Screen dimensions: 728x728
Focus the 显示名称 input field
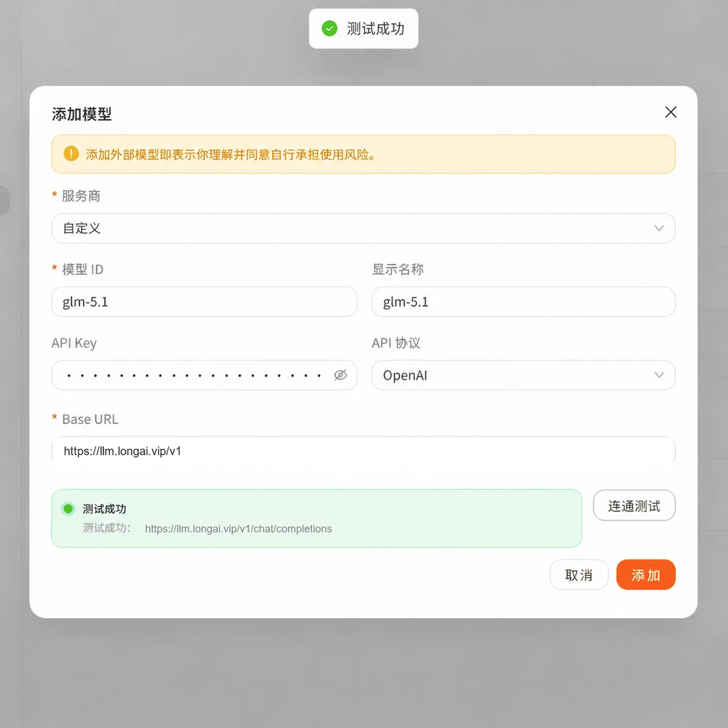point(523,302)
